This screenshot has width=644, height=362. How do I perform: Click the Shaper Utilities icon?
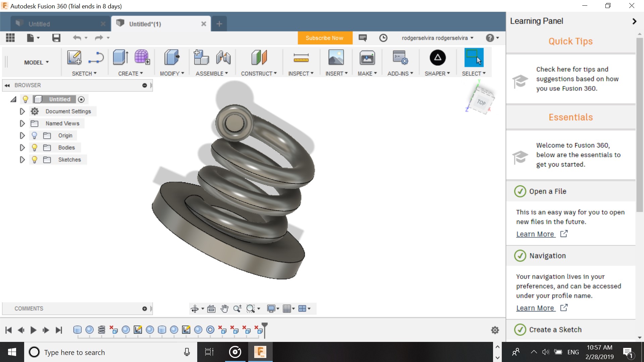[437, 58]
